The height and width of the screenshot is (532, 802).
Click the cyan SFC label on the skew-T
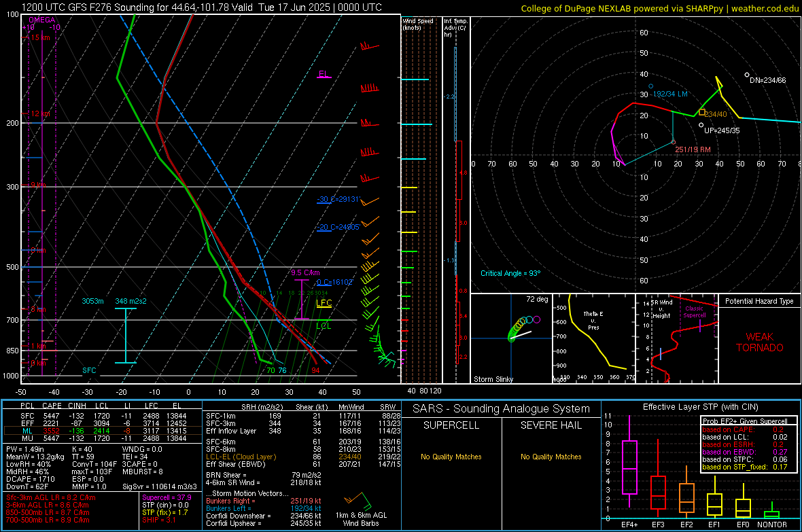[89, 370]
